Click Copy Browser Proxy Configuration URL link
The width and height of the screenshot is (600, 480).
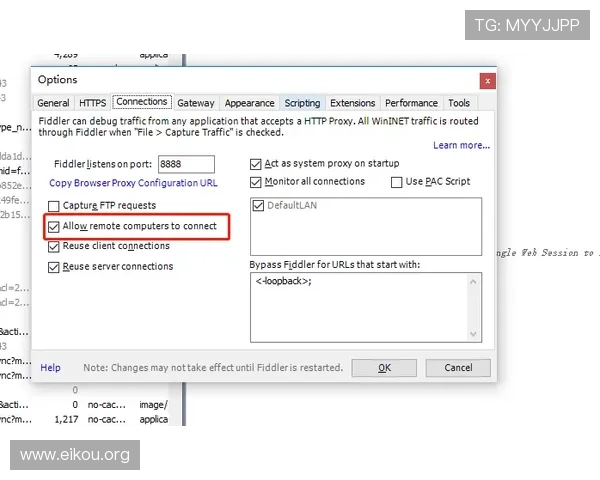[x=133, y=183]
